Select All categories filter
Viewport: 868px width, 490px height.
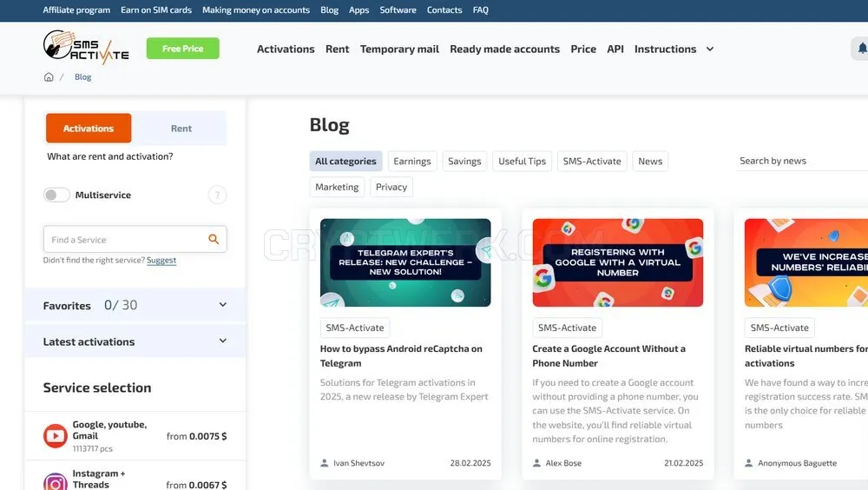point(345,162)
